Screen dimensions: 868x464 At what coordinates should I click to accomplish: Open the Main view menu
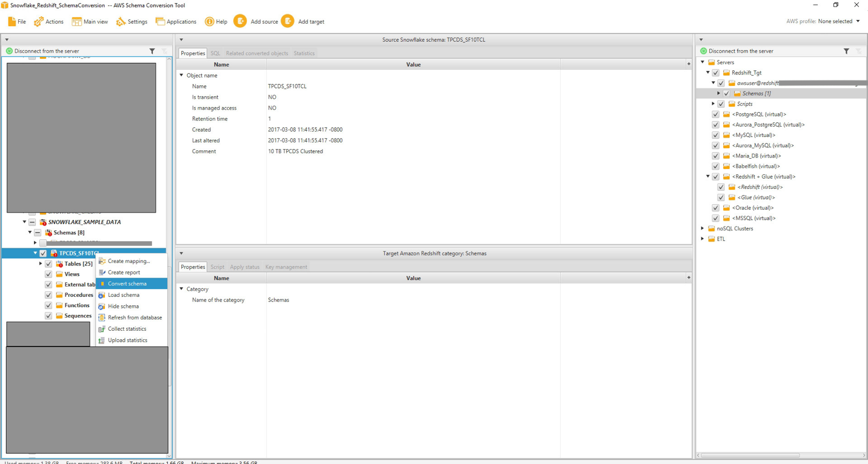pyautogui.click(x=90, y=22)
